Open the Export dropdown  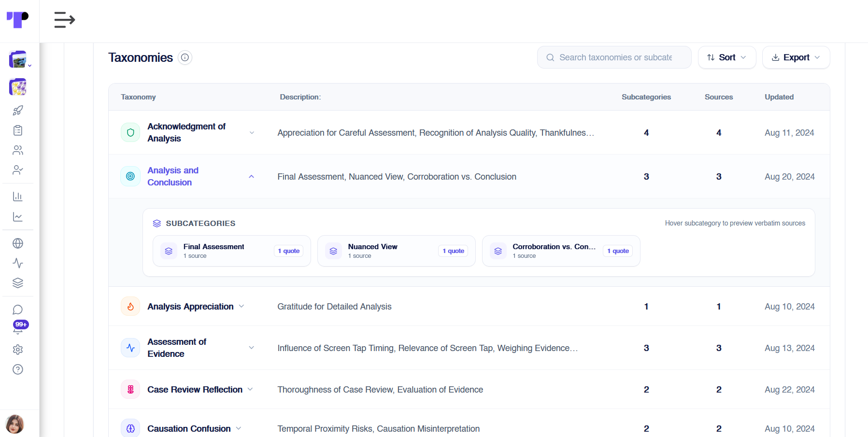[796, 57]
